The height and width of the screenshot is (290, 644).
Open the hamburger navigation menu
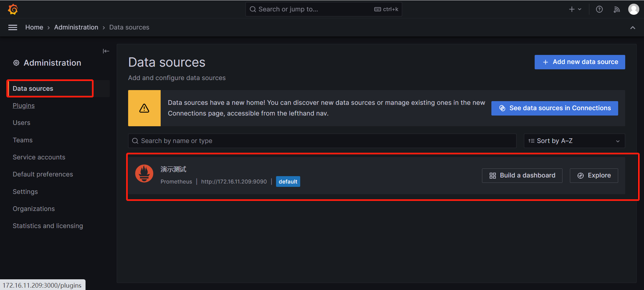point(13,27)
